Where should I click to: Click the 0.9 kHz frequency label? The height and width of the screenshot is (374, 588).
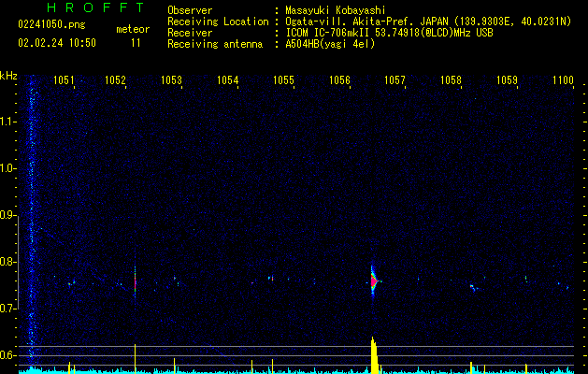click(8, 215)
